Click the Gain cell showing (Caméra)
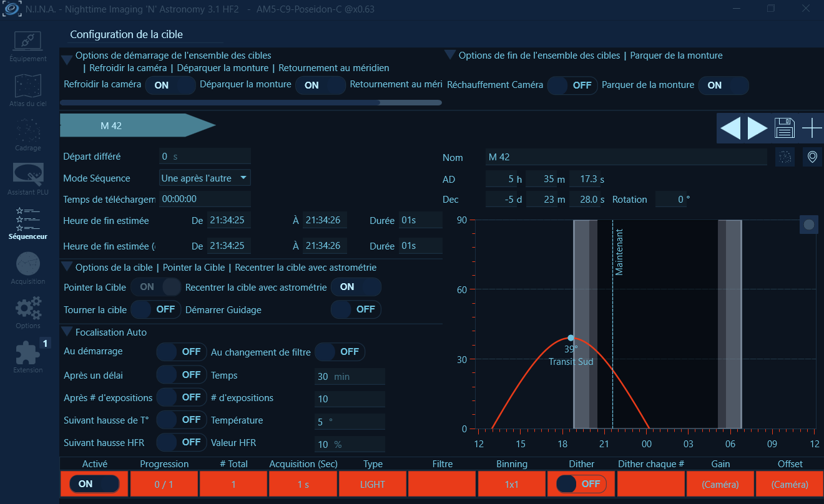The image size is (824, 504). tap(720, 484)
